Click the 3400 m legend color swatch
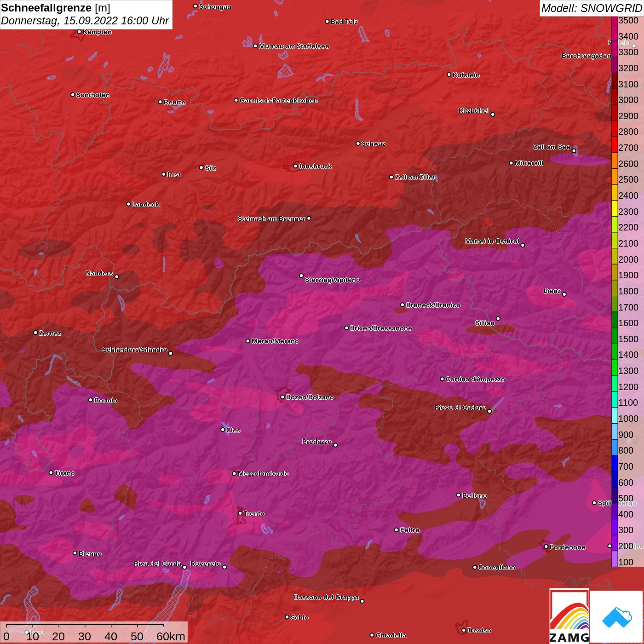The width and height of the screenshot is (644, 644). tap(615, 33)
